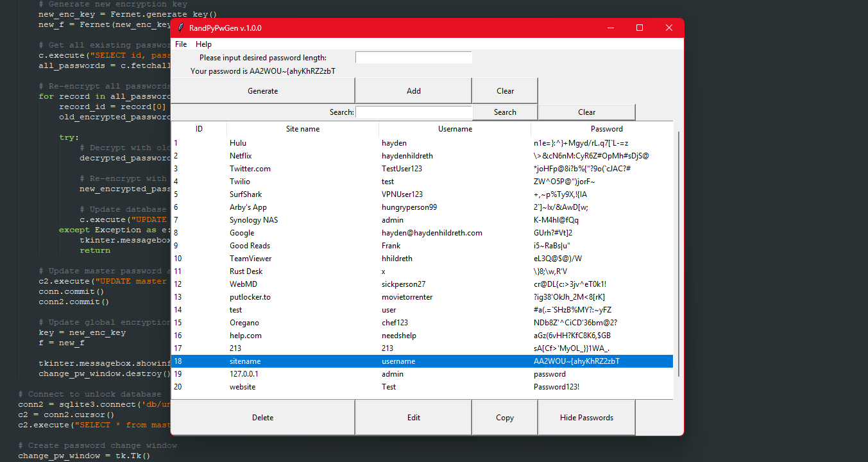
Task: Select the Oregano entry
Action: [x=422, y=323]
